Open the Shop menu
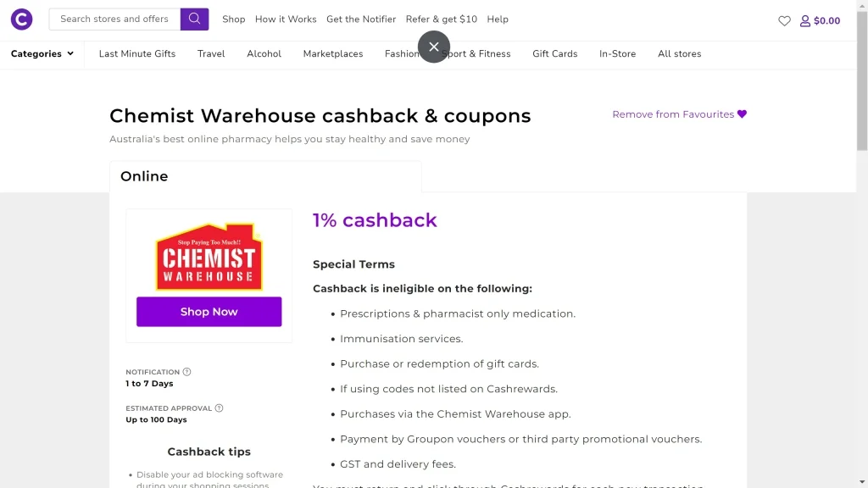Viewport: 868px width, 488px height. pos(233,19)
